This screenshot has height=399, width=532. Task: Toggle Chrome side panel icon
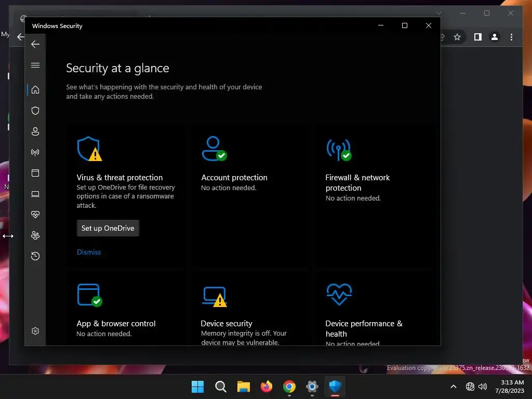[478, 37]
